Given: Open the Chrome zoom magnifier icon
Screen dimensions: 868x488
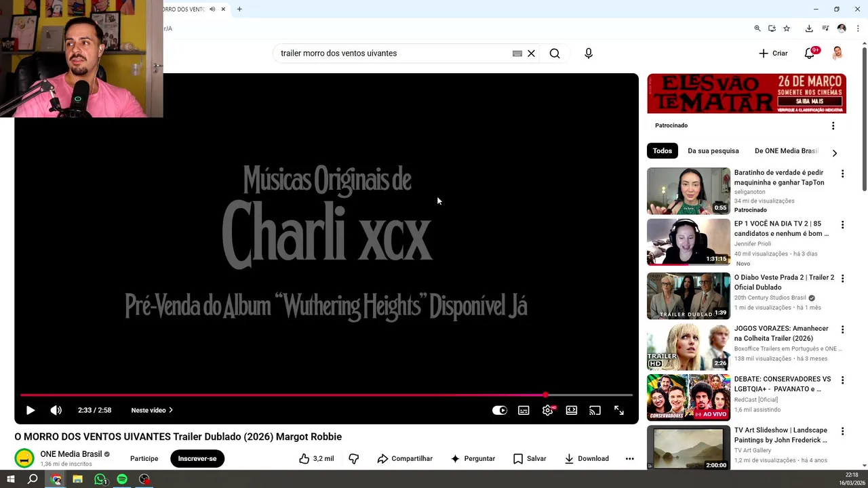Looking at the screenshot, I should [x=757, y=28].
